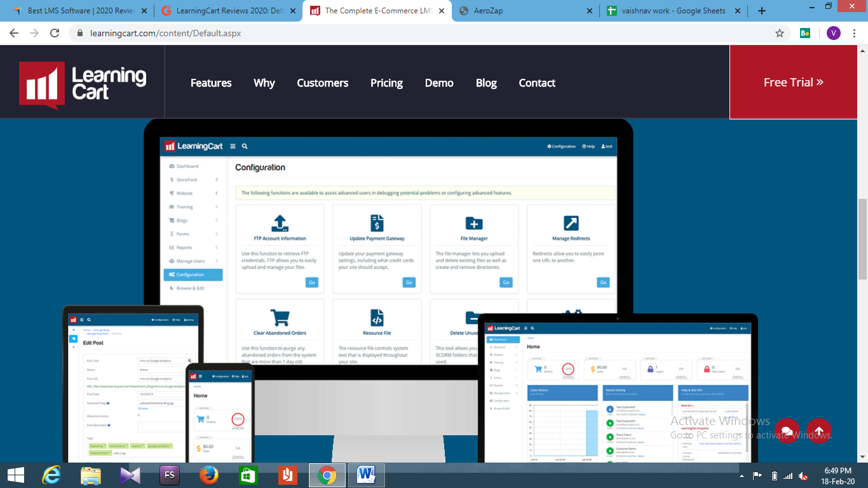Click the hamburger menu icon in monitor mockup
Viewport: 868px width, 488px height.
click(x=233, y=146)
